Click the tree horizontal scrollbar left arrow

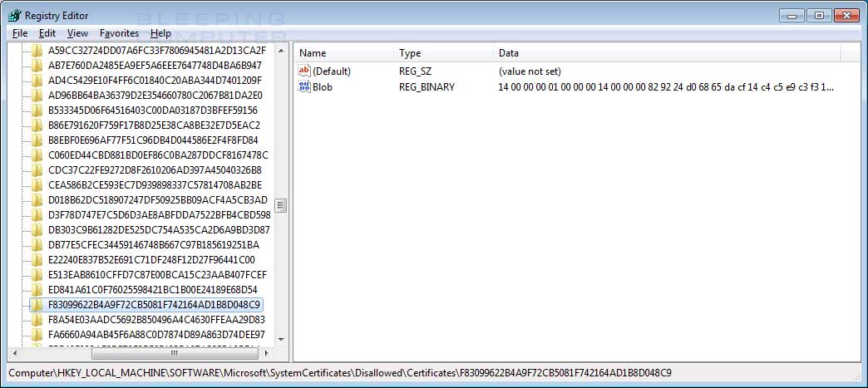pos(15,352)
